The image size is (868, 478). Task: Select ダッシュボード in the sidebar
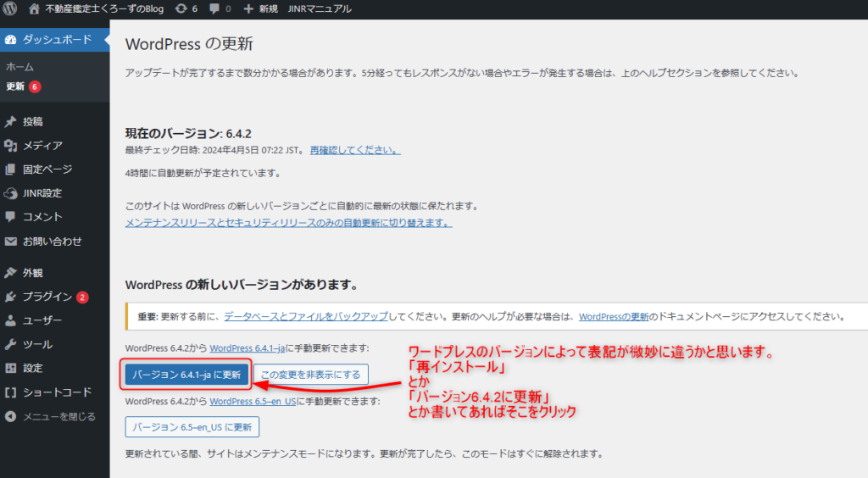click(x=57, y=40)
